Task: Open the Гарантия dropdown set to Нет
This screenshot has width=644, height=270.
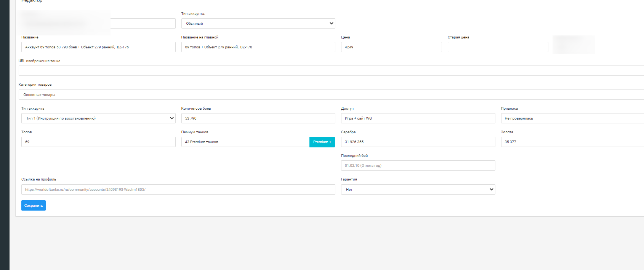Action: [418, 190]
